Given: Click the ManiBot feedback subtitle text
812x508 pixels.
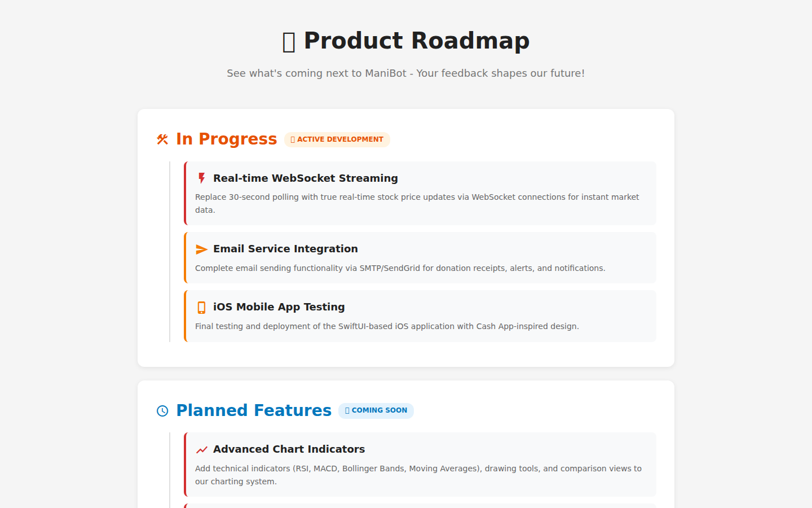Looking at the screenshot, I should tap(405, 73).
